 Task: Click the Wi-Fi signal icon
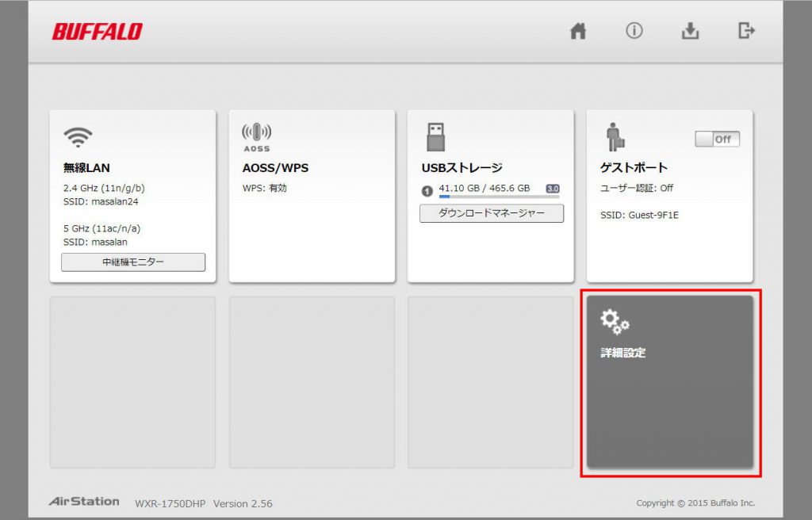[x=79, y=137]
